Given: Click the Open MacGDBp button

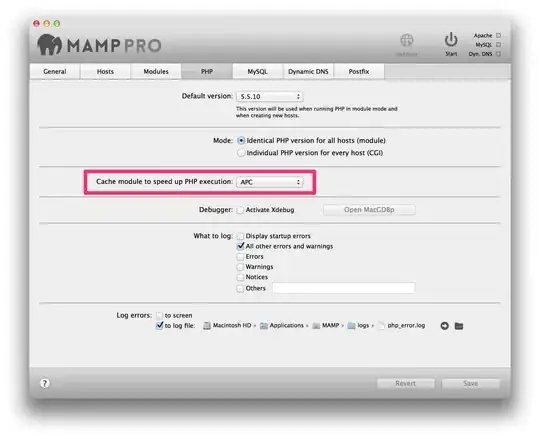Looking at the screenshot, I should (x=369, y=210).
